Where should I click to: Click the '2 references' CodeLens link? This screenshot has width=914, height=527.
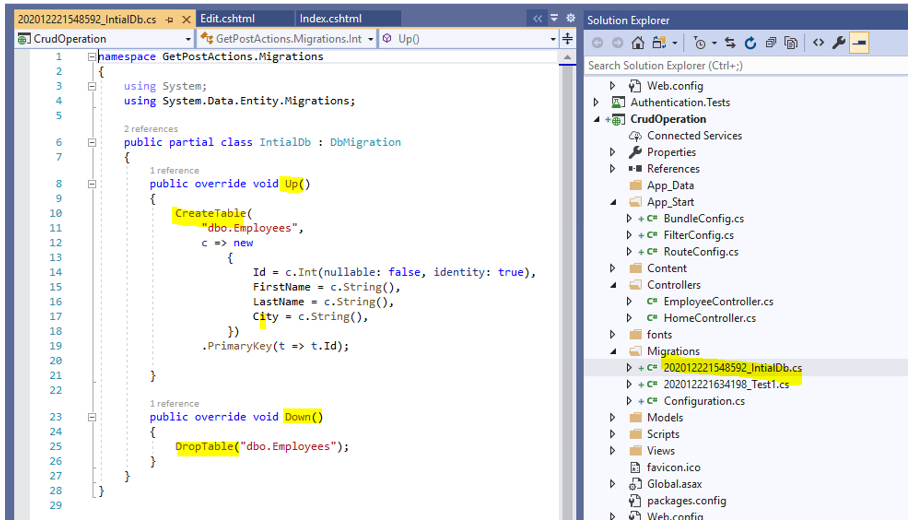(150, 129)
